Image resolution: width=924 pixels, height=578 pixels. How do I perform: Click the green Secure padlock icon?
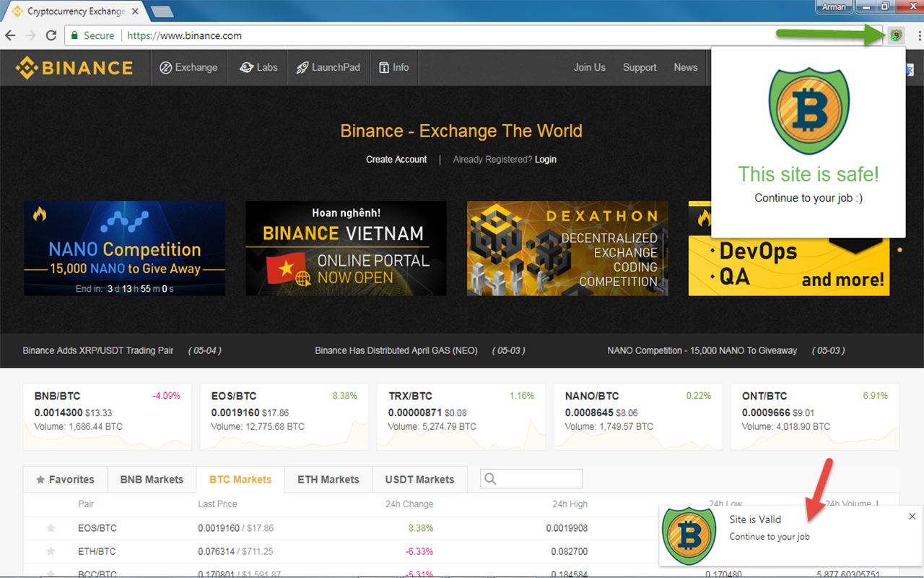click(74, 35)
